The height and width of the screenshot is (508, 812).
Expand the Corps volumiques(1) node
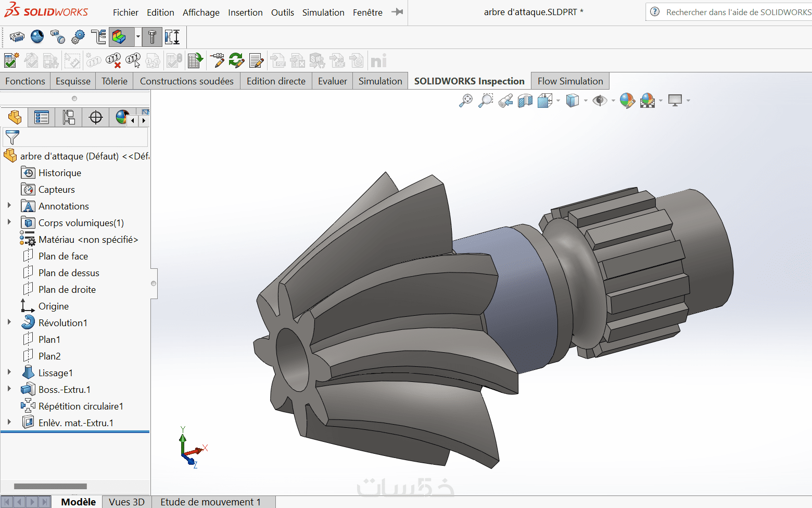9,222
